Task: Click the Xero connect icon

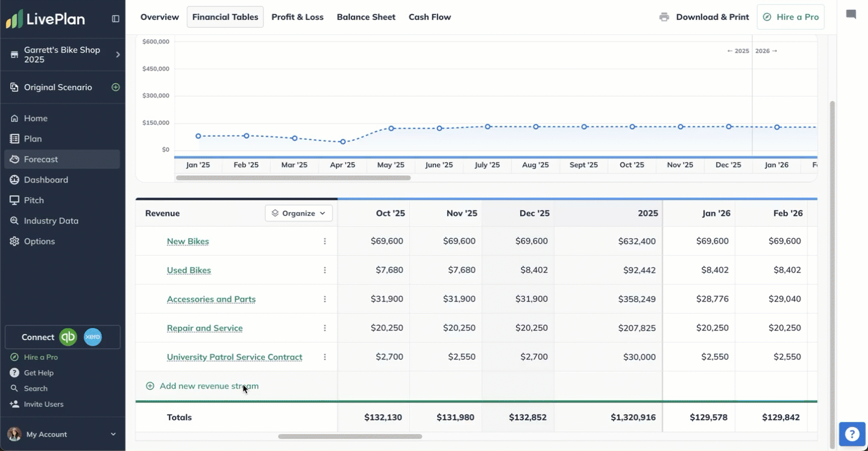Action: 92,337
